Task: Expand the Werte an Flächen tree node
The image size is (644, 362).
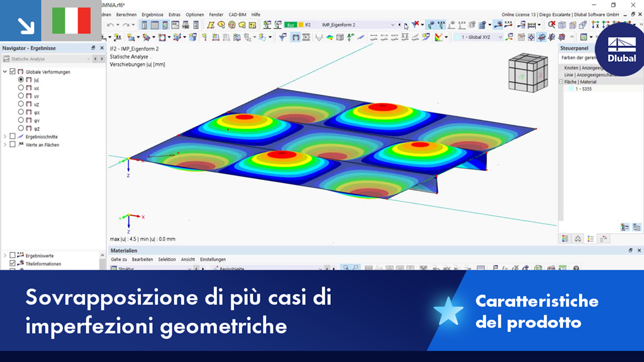Action: click(5, 144)
